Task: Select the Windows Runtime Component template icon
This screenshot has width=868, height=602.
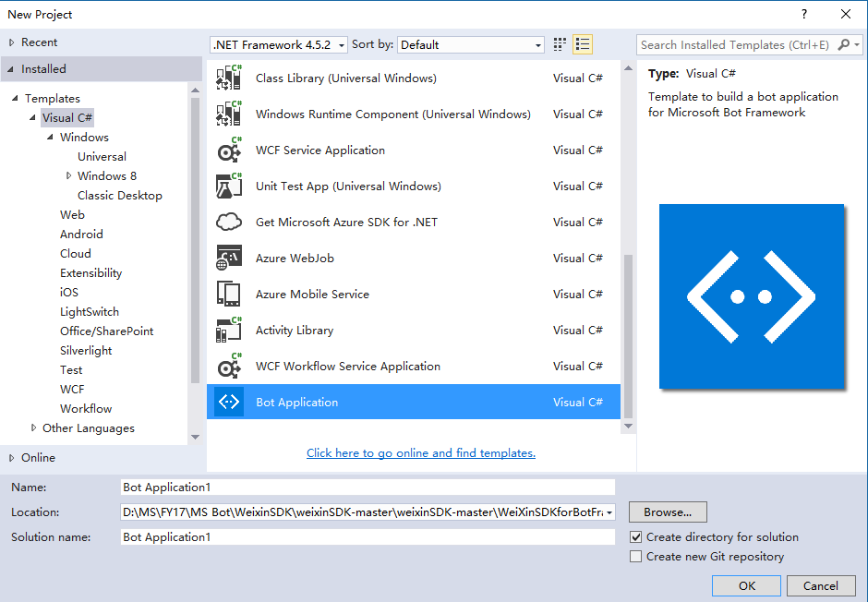Action: [229, 114]
